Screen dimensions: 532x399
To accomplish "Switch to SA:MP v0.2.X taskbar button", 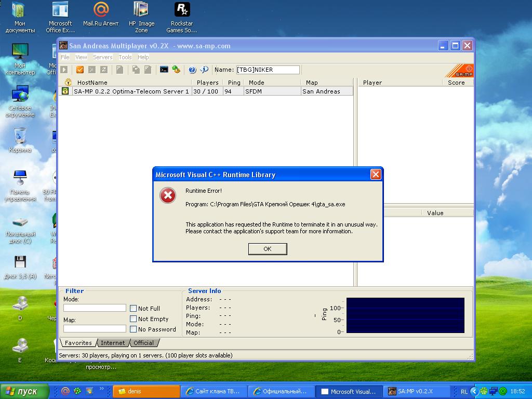I will [x=417, y=391].
